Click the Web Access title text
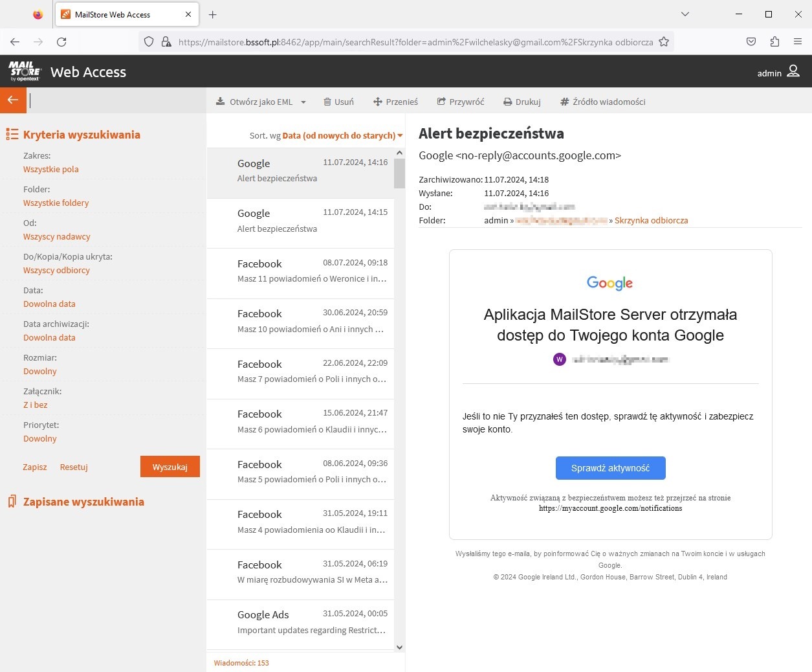The width and height of the screenshot is (812, 672). 88,72
